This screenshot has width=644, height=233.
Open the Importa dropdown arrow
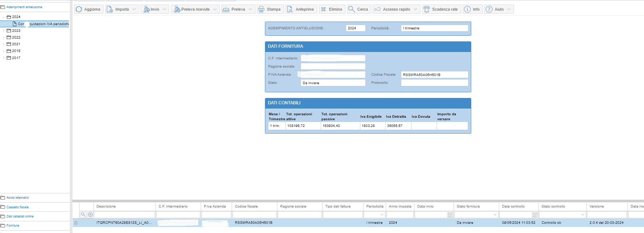click(x=134, y=9)
